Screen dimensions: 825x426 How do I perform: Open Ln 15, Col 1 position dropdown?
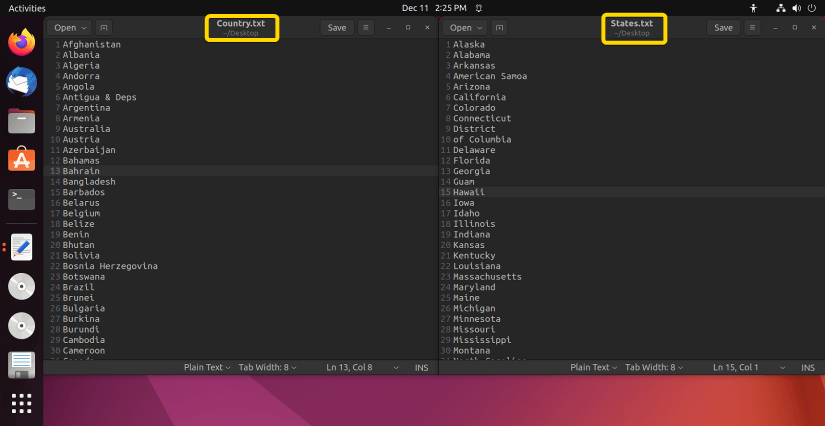pos(750,367)
